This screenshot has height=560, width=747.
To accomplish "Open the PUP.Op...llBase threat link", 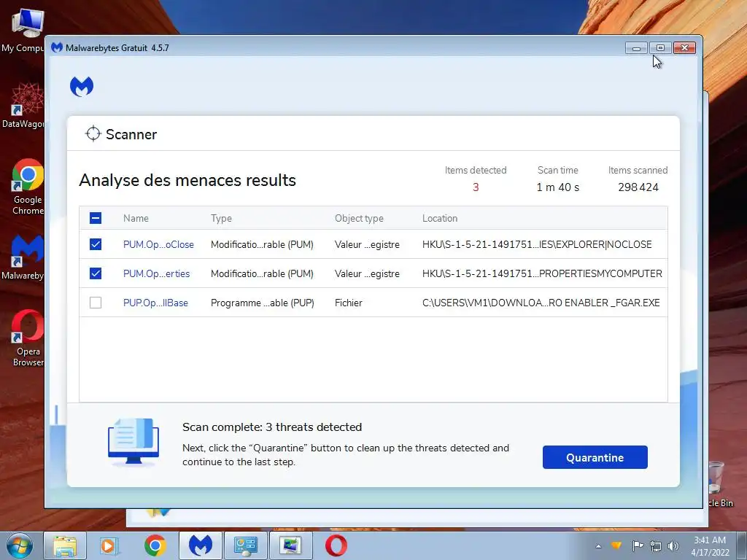I will point(155,303).
